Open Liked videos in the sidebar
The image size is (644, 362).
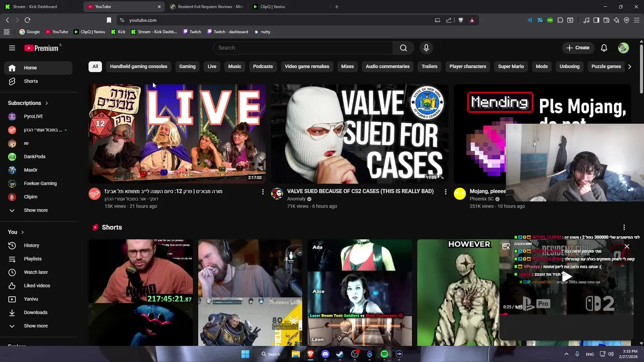coord(38,286)
